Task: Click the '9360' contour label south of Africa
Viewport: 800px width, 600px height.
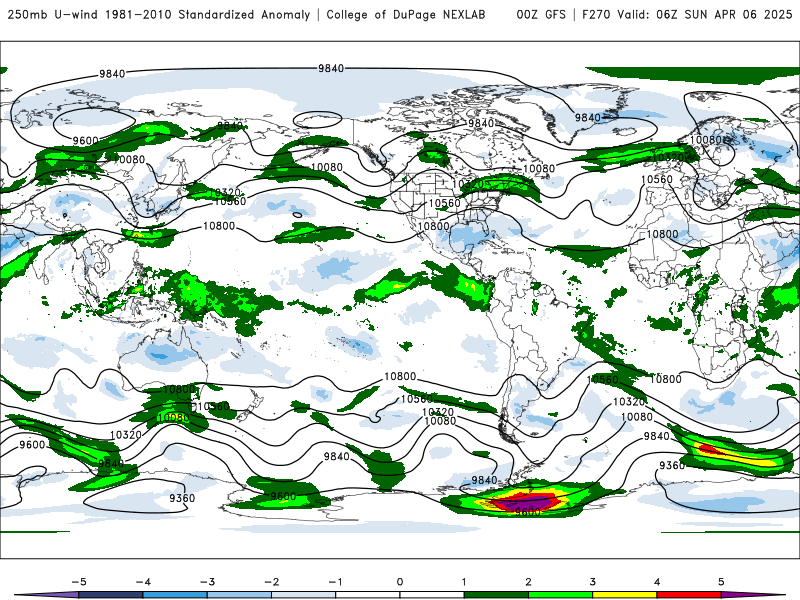Action: point(672,465)
